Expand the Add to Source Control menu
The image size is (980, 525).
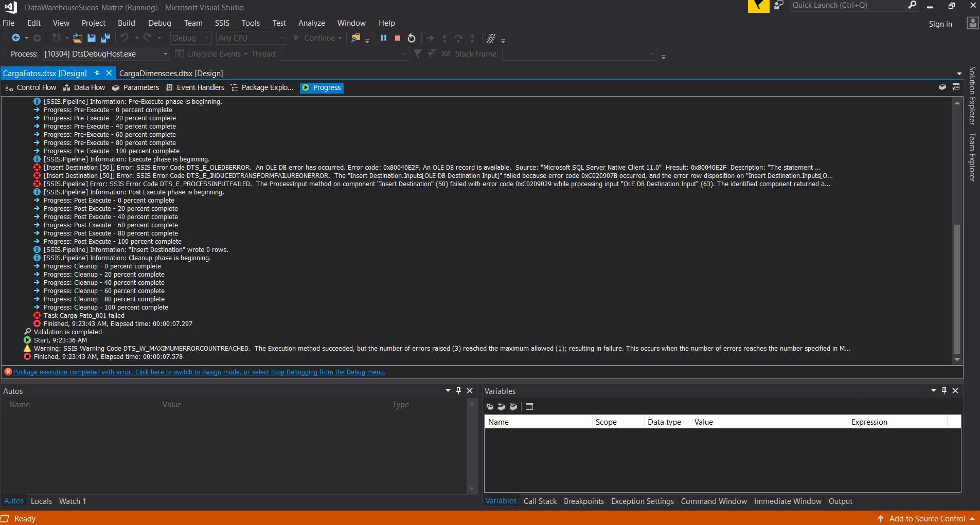coord(927,518)
